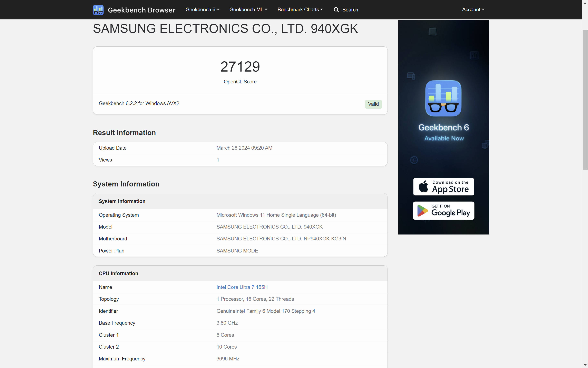588x368 pixels.
Task: Click Identifier 'GenuineIntel Family 6 Model 170 Stepping 4'
Action: (266, 311)
